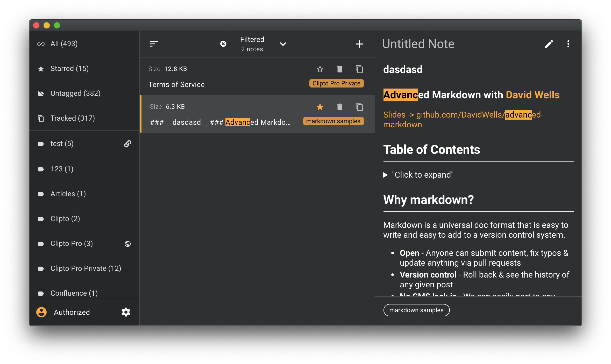Click the sort notes icon
Viewport: 611px width, 364px height.
click(154, 44)
